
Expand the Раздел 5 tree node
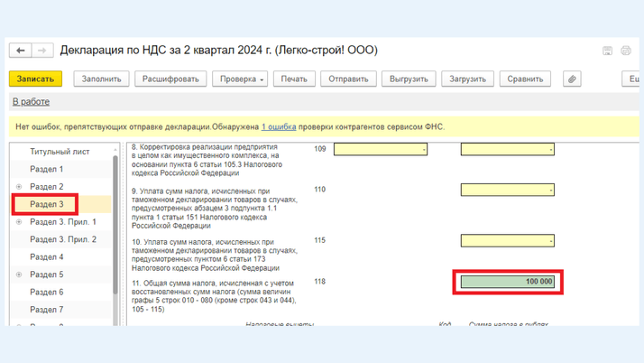point(19,275)
